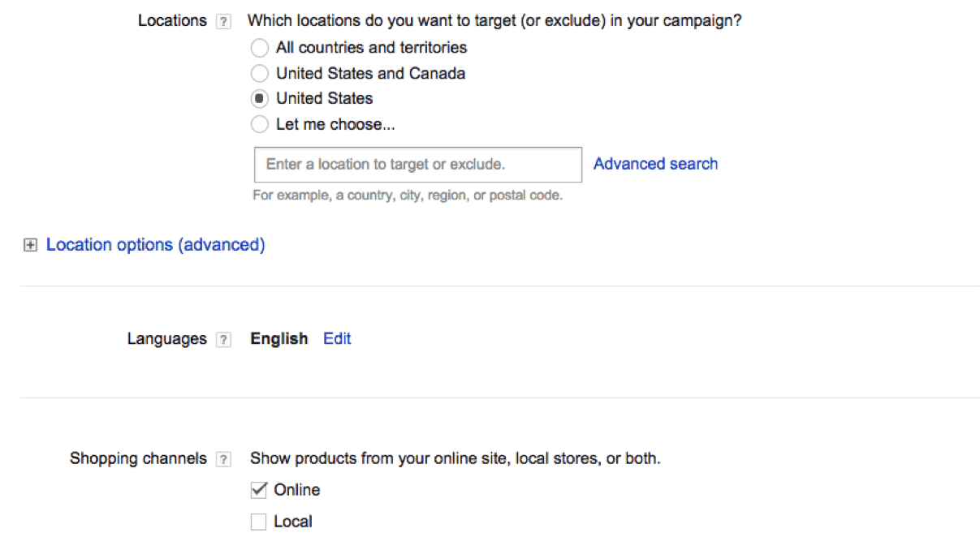Enable the Local shopping channel checkbox
This screenshot has width=980, height=550.
click(x=259, y=522)
